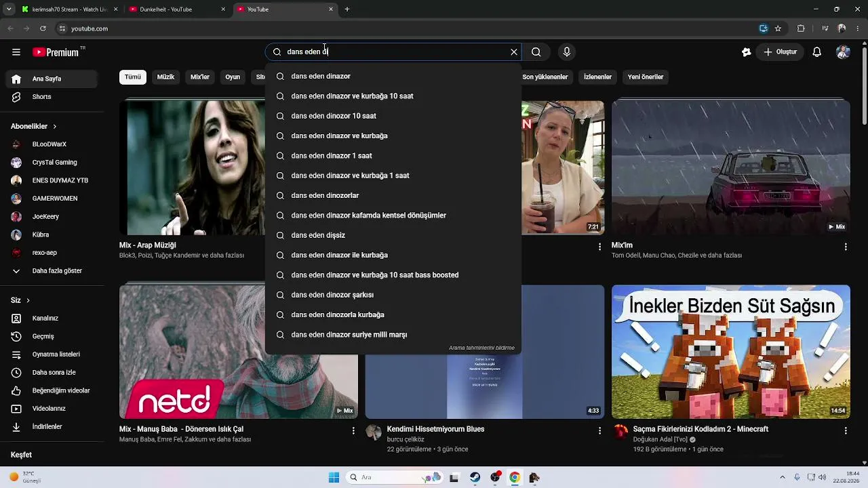Expand the Siz section

[20, 300]
